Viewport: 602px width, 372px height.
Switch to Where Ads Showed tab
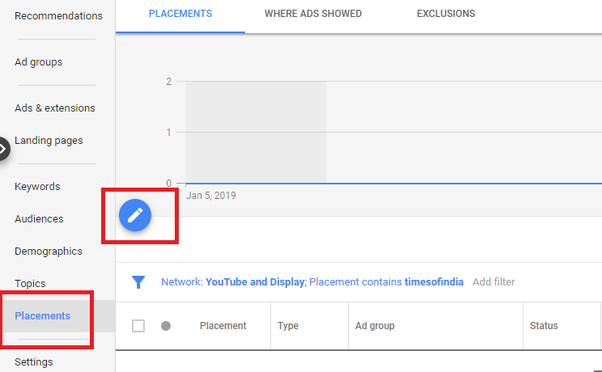313,14
